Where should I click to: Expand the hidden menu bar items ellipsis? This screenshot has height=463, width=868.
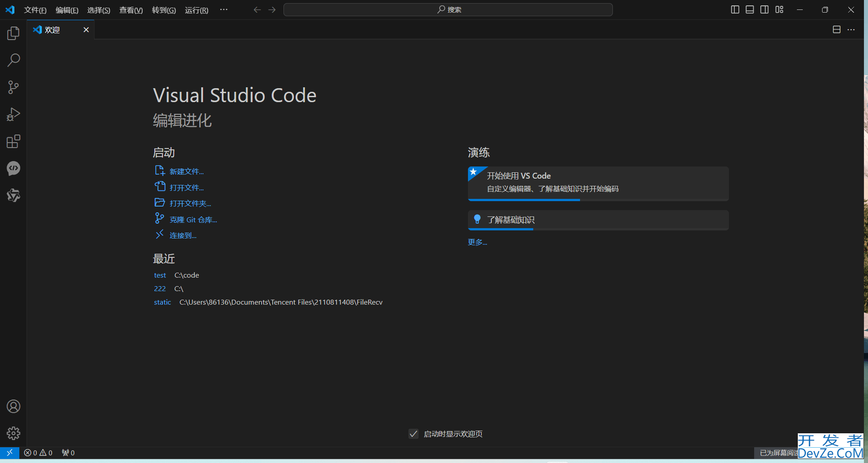pyautogui.click(x=224, y=9)
